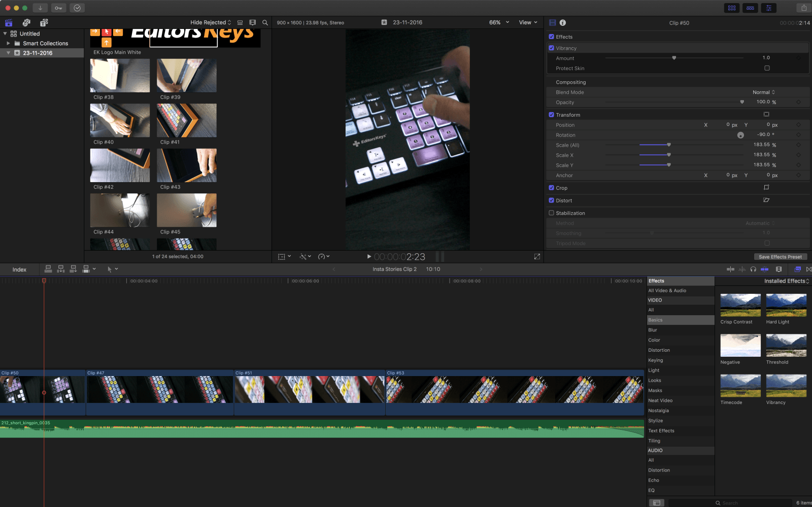Open the timeline Index button
This screenshot has height=507, width=812.
19,269
